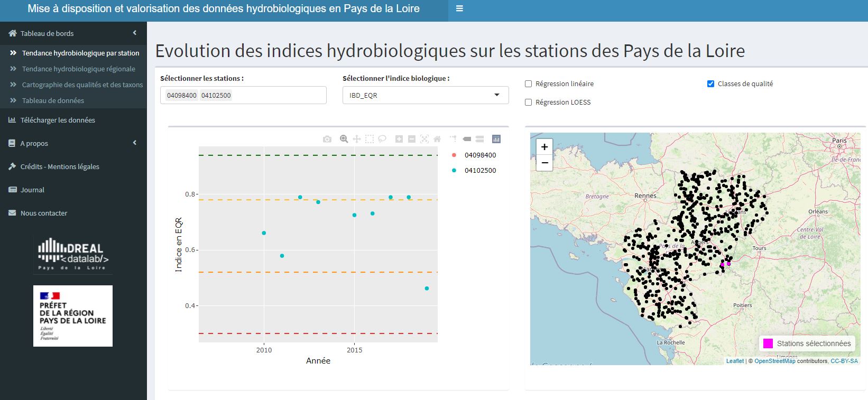The image size is (868, 400).
Task: Click the gavel icon beside Crédits
Action: [x=12, y=166]
